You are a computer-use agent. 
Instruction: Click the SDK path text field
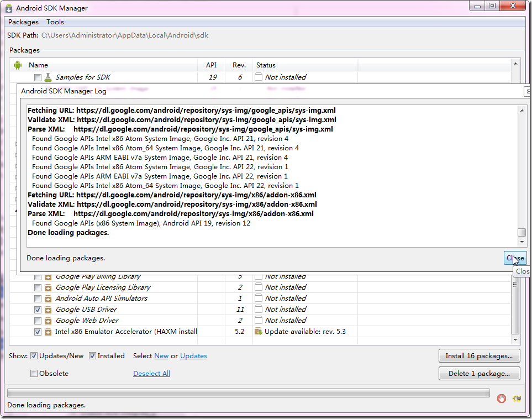tap(125, 35)
